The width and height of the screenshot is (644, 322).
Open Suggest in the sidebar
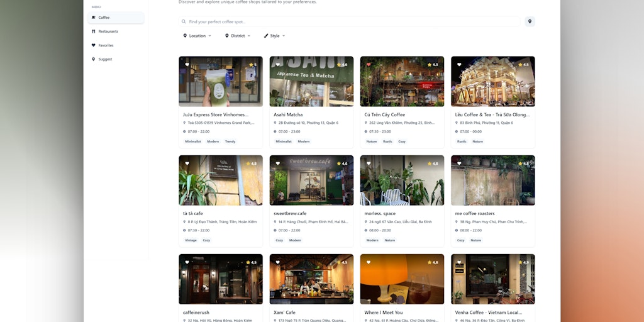point(116,59)
